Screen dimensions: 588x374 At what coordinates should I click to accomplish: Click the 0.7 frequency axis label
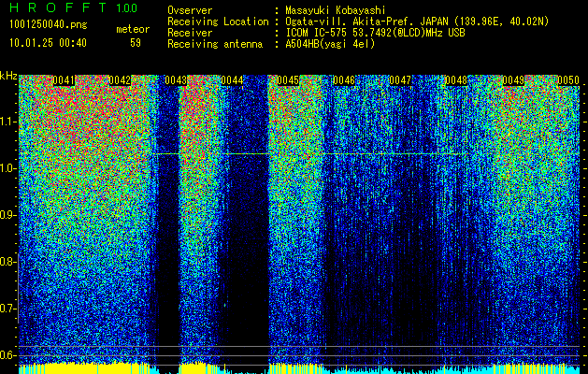click(x=7, y=309)
